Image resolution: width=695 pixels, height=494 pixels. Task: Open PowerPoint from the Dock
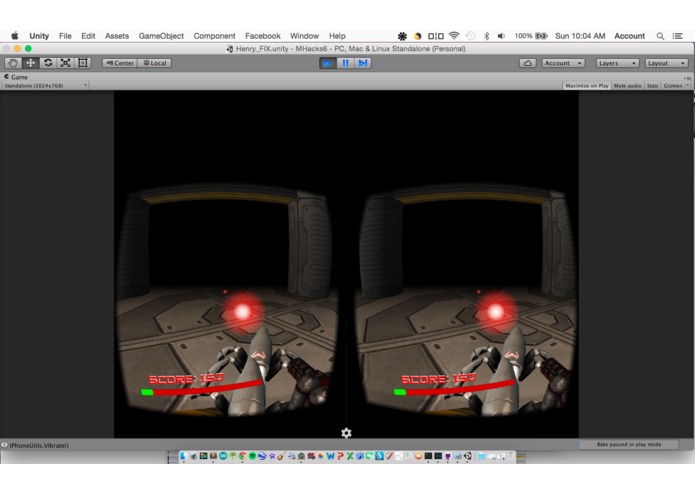point(340,456)
